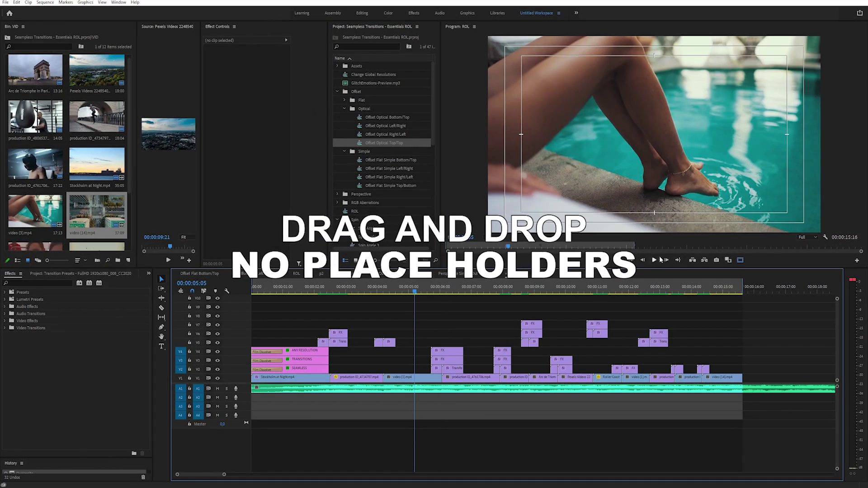Mute audio track A1
Screen dimensions: 868x488
pos(217,389)
